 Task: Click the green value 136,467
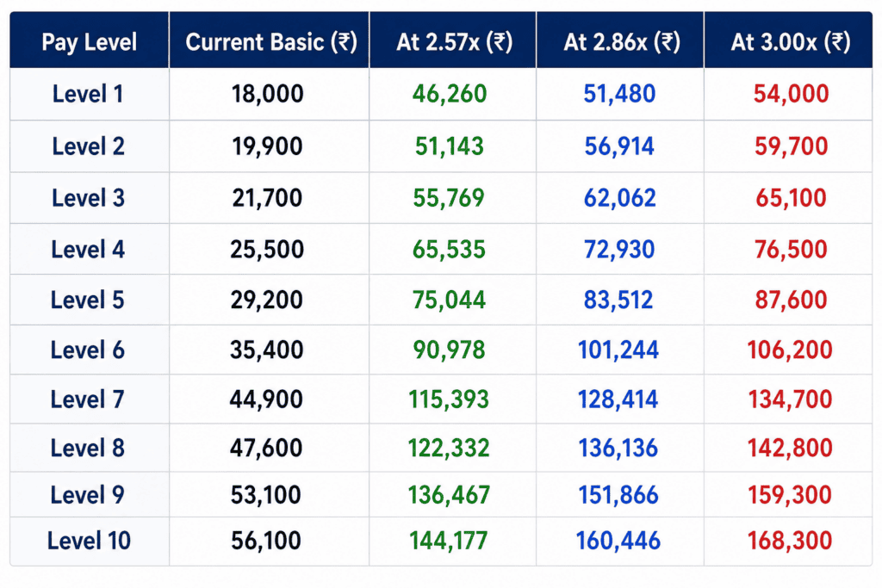click(x=449, y=495)
